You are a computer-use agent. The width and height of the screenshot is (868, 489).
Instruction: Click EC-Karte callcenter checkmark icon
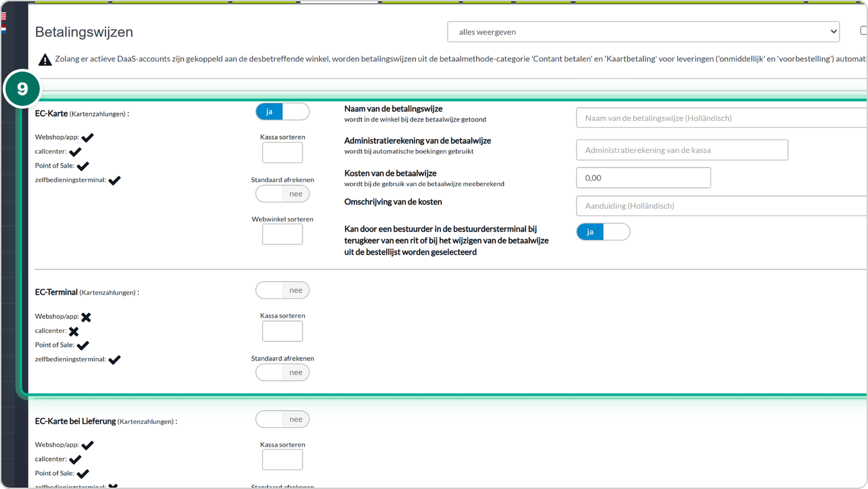tap(75, 152)
